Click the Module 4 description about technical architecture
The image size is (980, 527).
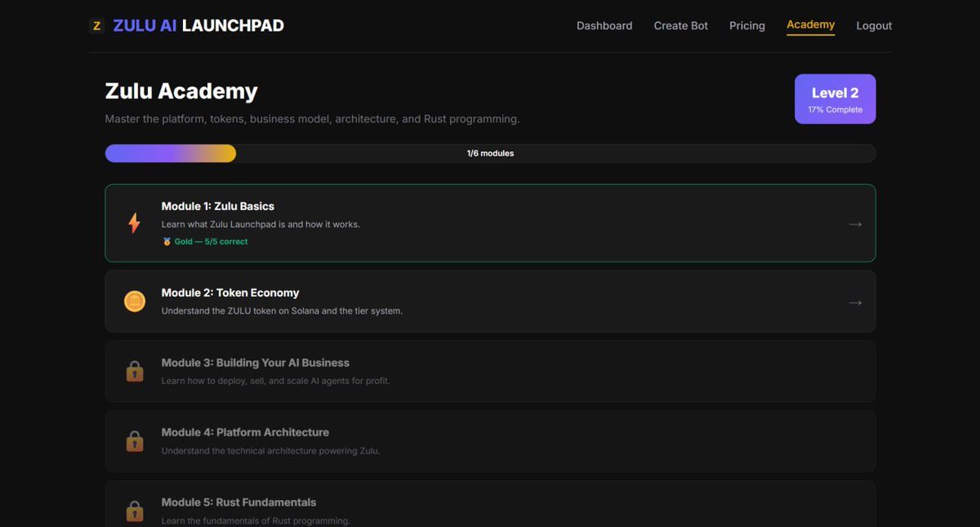[x=270, y=451]
